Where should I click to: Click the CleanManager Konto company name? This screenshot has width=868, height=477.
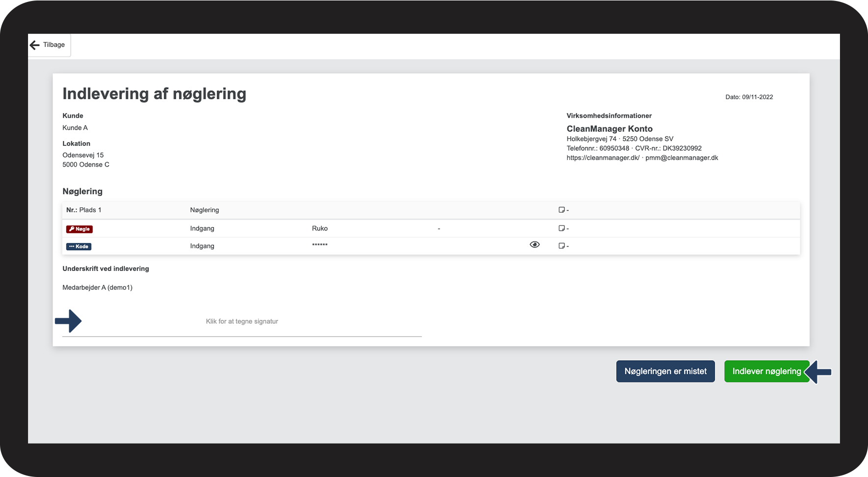pyautogui.click(x=609, y=129)
